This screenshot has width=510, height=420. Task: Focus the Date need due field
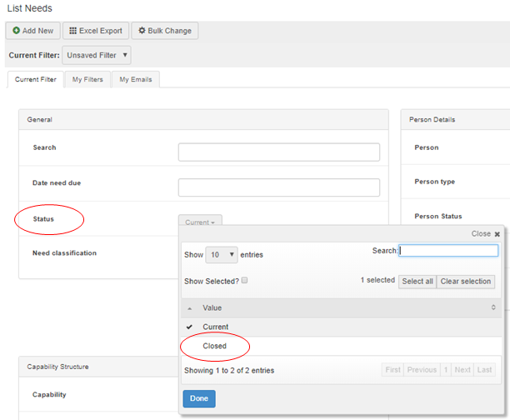tap(278, 187)
